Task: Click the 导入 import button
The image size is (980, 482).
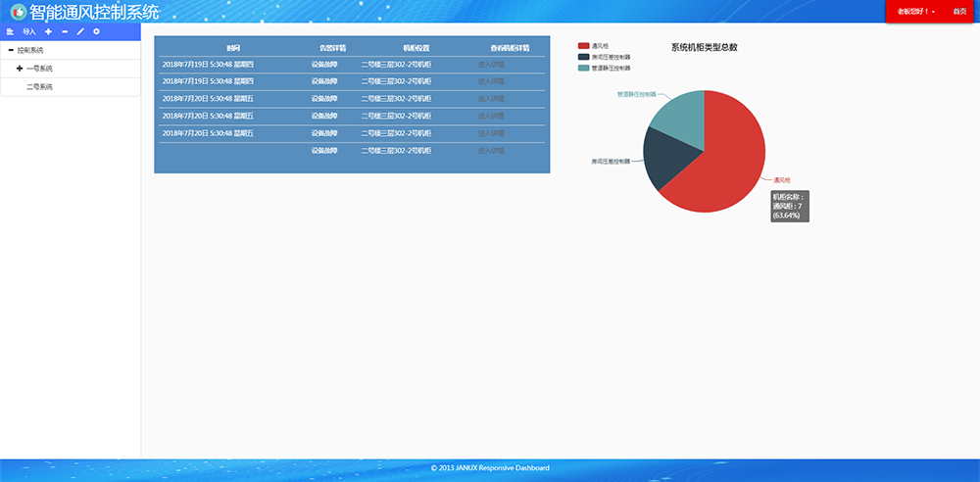Action: click(29, 32)
